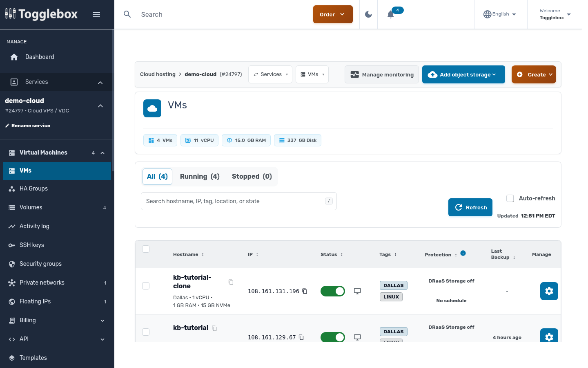Click the search magnifier icon
The image size is (588, 368).
tap(127, 14)
